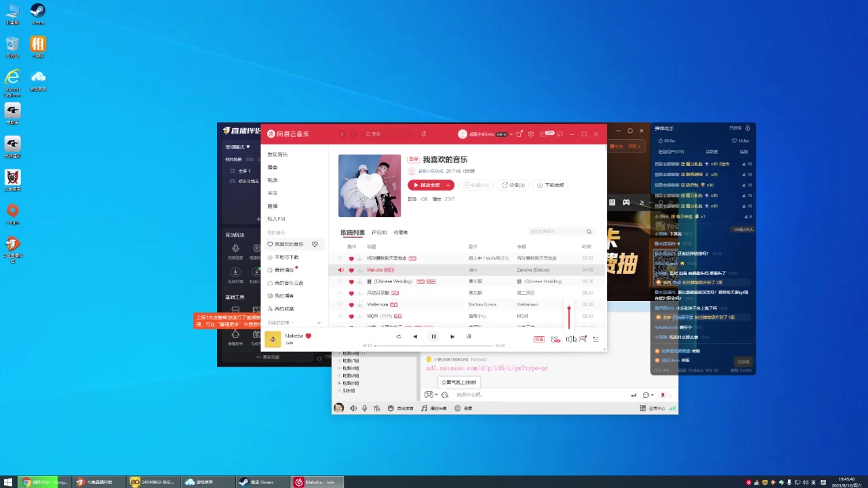
Task: Go back in NetEase Cloud Music navigation
Action: [x=342, y=134]
